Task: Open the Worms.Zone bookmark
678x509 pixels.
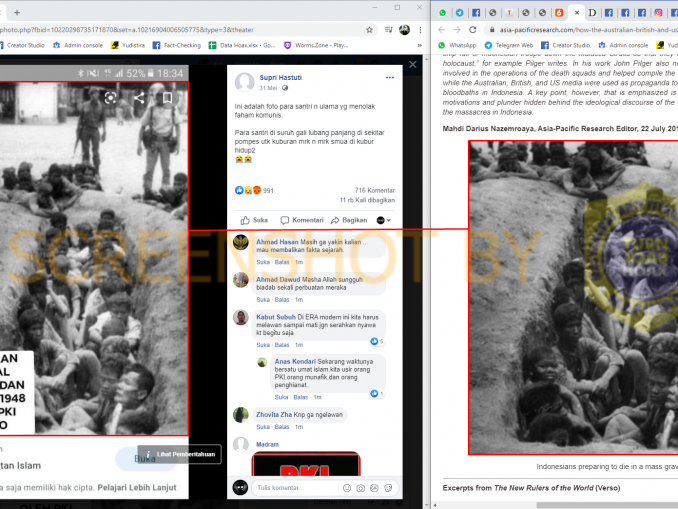Action: pos(316,45)
